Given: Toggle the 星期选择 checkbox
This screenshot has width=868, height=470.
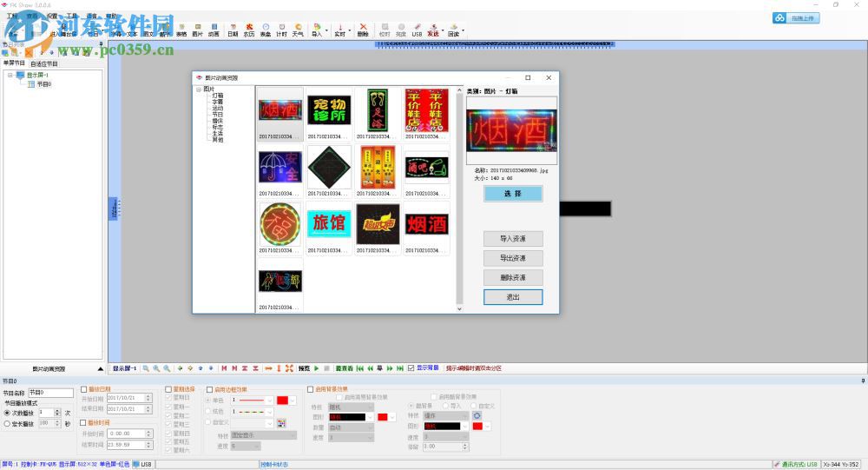Looking at the screenshot, I should coord(168,389).
